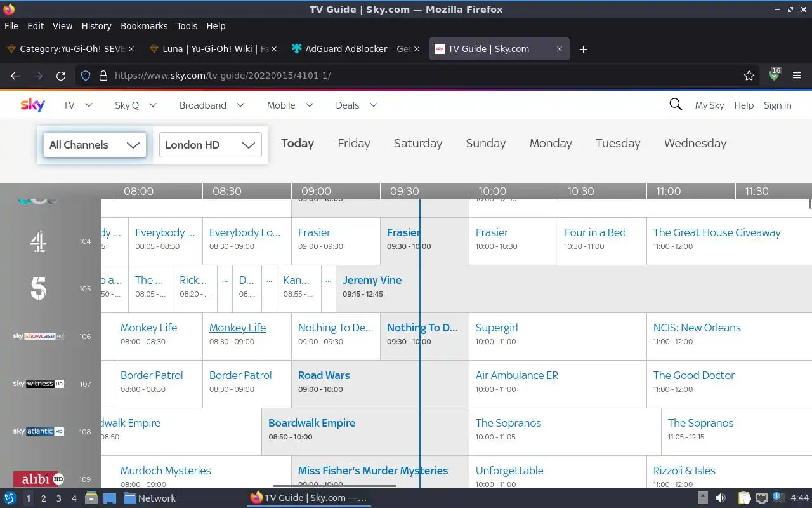Viewport: 812px width, 508px height.
Task: Click the padlock site info icon
Action: pyautogui.click(x=103, y=76)
